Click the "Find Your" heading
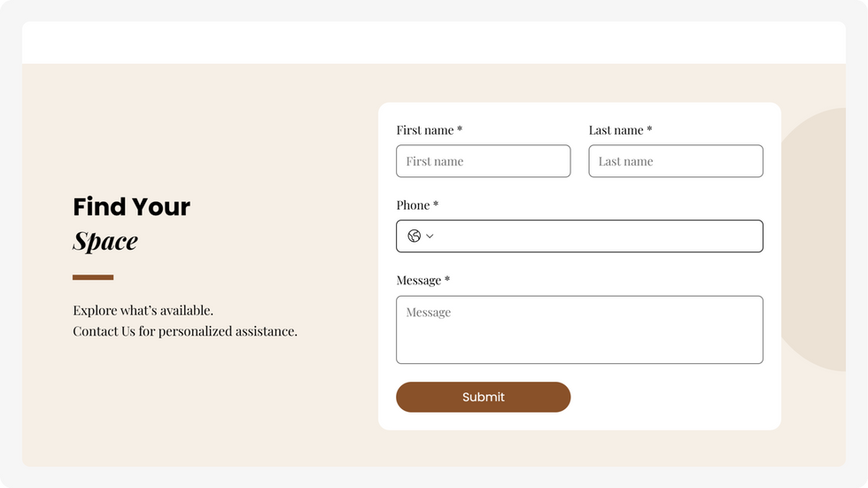 (132, 206)
